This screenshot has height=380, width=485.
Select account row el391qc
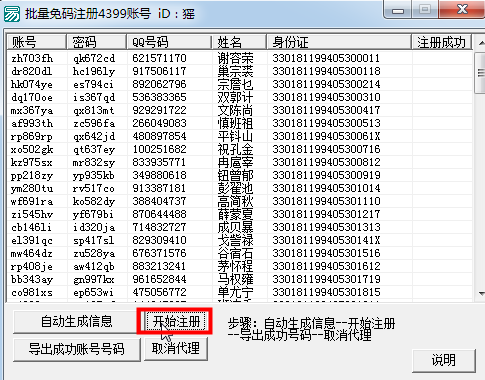pyautogui.click(x=239, y=240)
